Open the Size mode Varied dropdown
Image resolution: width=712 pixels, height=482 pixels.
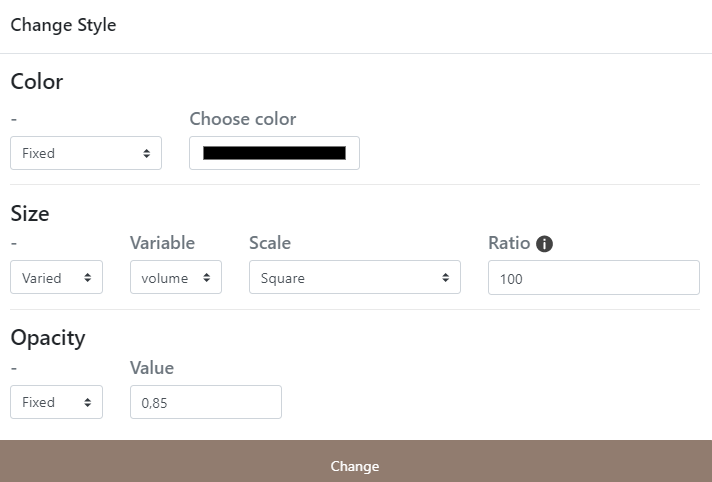click(x=56, y=278)
